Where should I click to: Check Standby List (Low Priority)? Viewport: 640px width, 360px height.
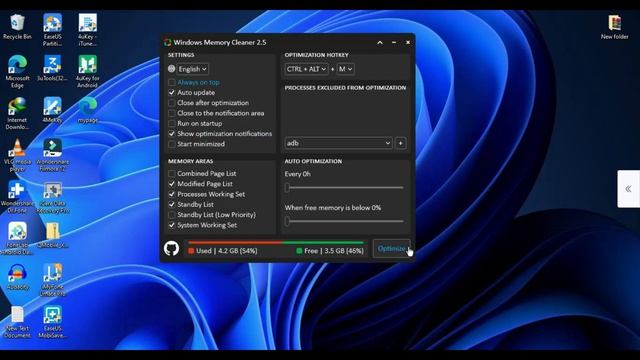172,215
